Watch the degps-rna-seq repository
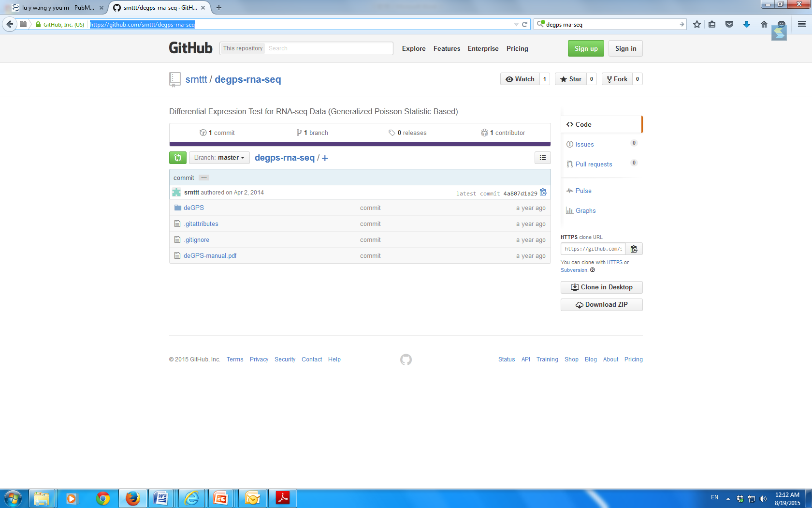Screen dimensions: 812x508 [x=520, y=79]
